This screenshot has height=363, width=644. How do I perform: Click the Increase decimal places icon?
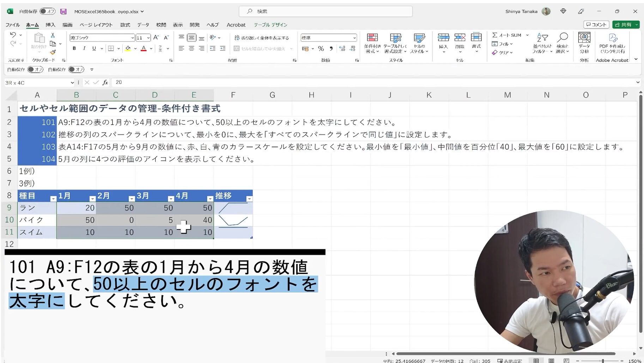[x=342, y=49]
